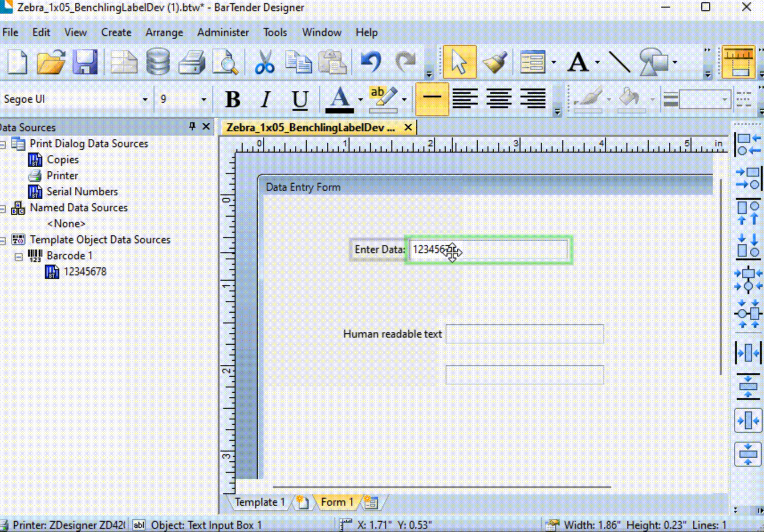Click the Text tool letter A
764x532 pixels.
(578, 62)
